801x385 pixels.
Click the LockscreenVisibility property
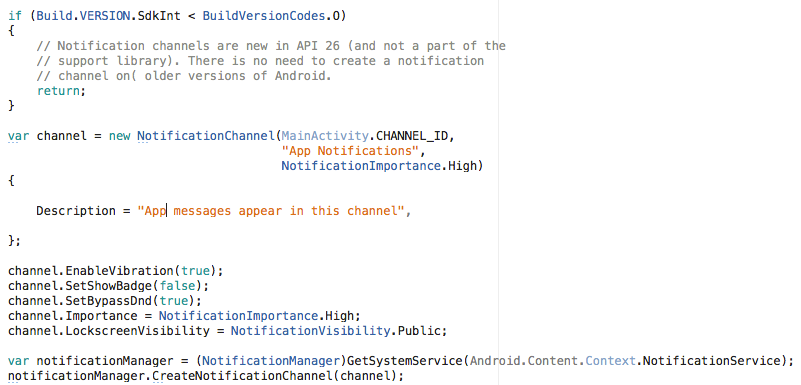click(x=137, y=330)
